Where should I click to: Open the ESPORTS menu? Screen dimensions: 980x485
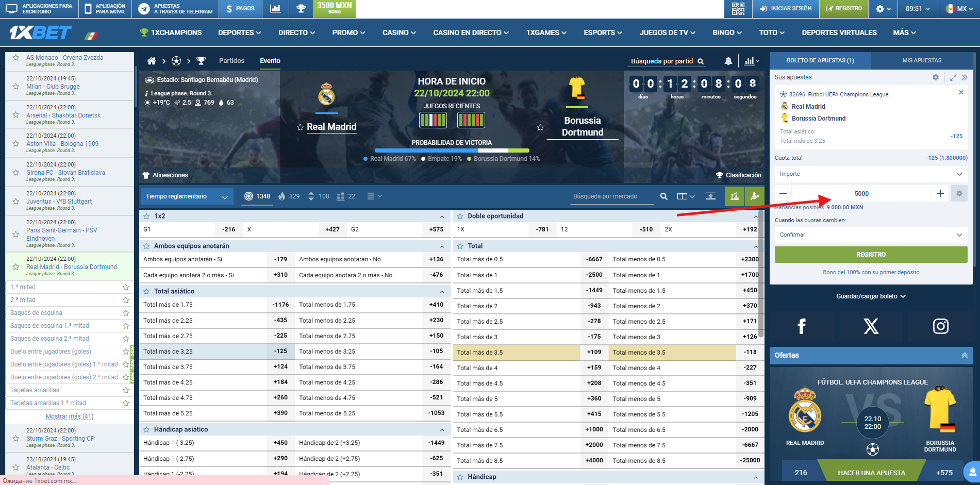[603, 32]
